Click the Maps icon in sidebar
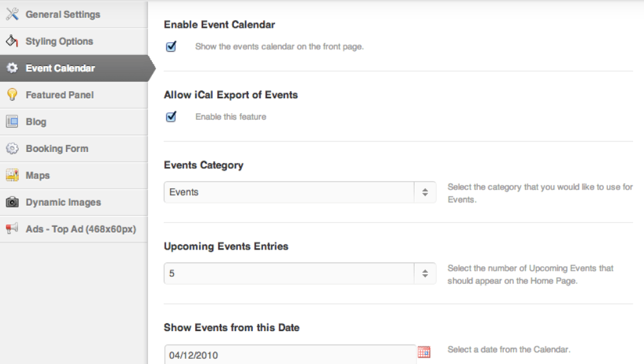This screenshot has width=644, height=364. tap(12, 175)
